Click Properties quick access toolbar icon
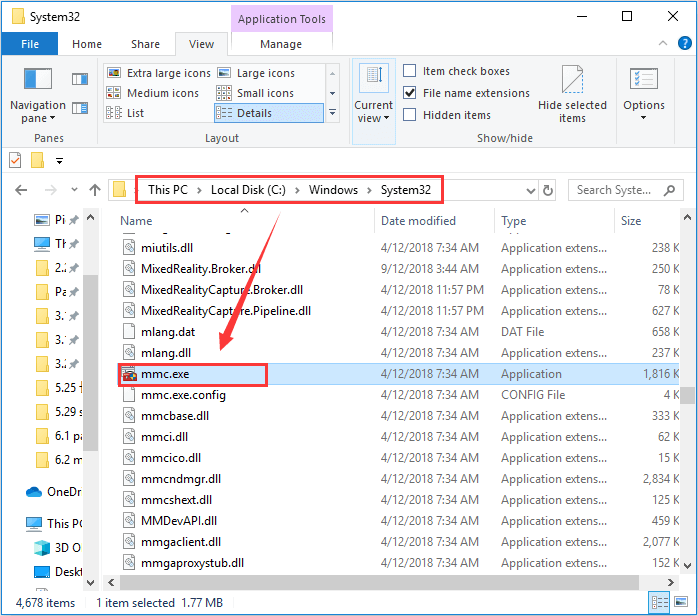This screenshot has height=616, width=698. coord(15,160)
